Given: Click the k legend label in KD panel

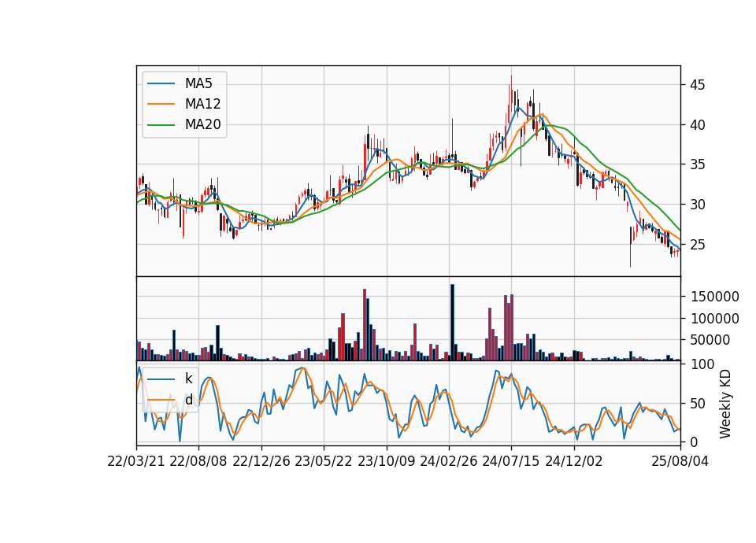Looking at the screenshot, I should click(x=188, y=379).
